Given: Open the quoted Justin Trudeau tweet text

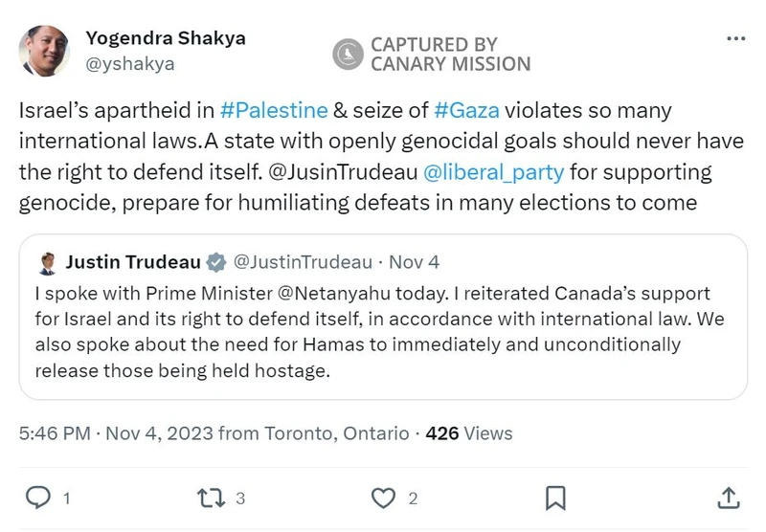Looking at the screenshot, I should (382, 332).
